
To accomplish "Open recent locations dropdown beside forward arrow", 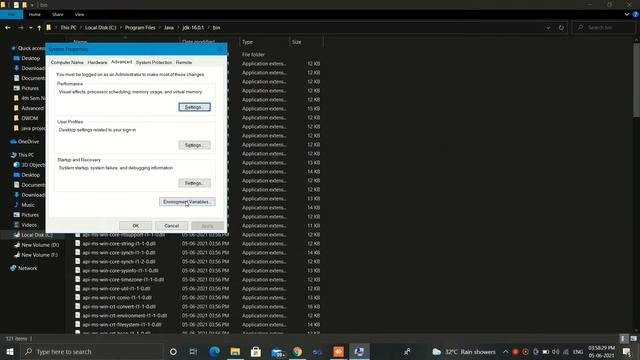I will pyautogui.click(x=31, y=28).
